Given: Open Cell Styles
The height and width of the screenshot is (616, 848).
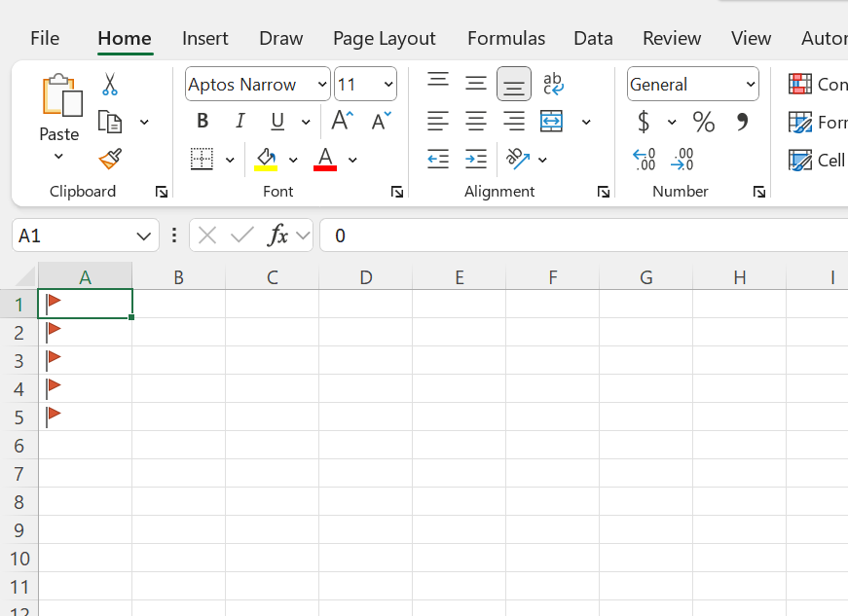Looking at the screenshot, I should pos(817,161).
